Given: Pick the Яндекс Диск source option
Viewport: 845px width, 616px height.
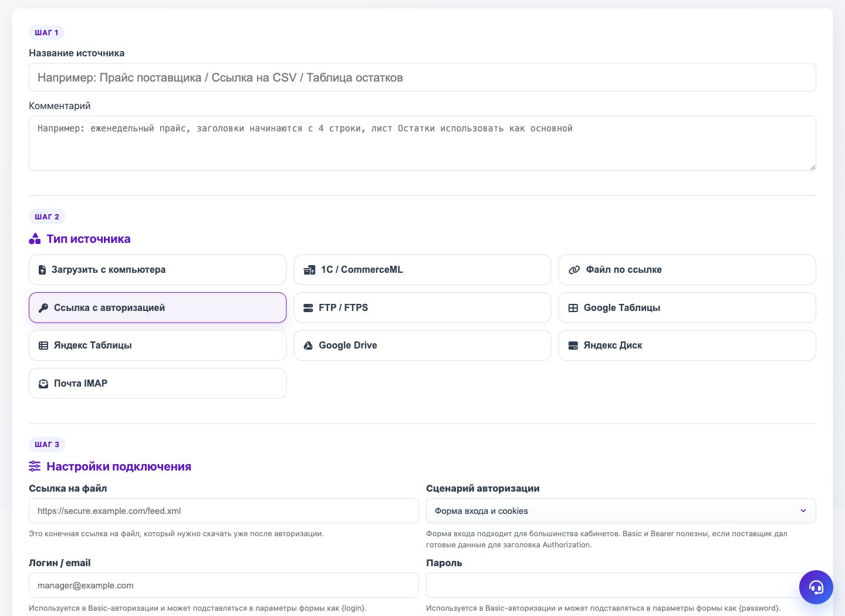Looking at the screenshot, I should click(x=687, y=346).
